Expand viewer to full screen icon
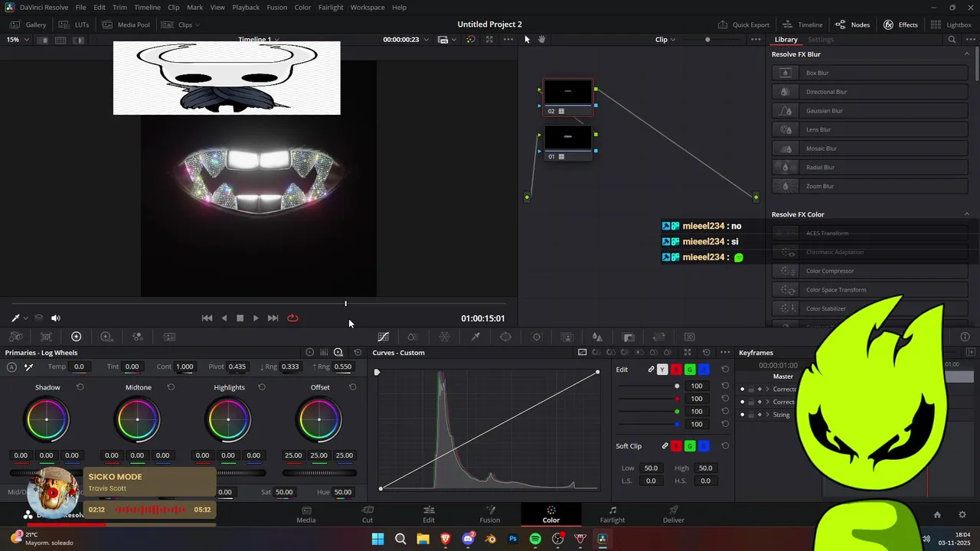Viewport: 980px width, 551px height. tap(489, 40)
